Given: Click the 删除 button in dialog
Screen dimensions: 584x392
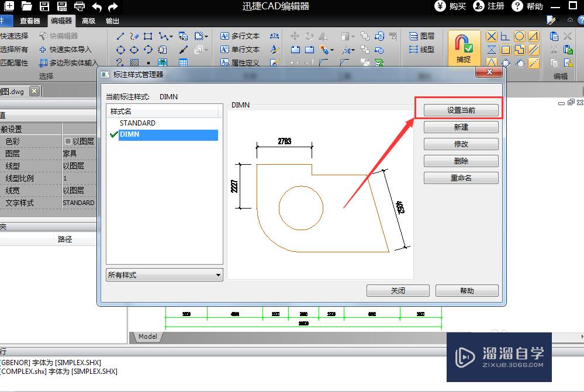Looking at the screenshot, I should tap(461, 161).
